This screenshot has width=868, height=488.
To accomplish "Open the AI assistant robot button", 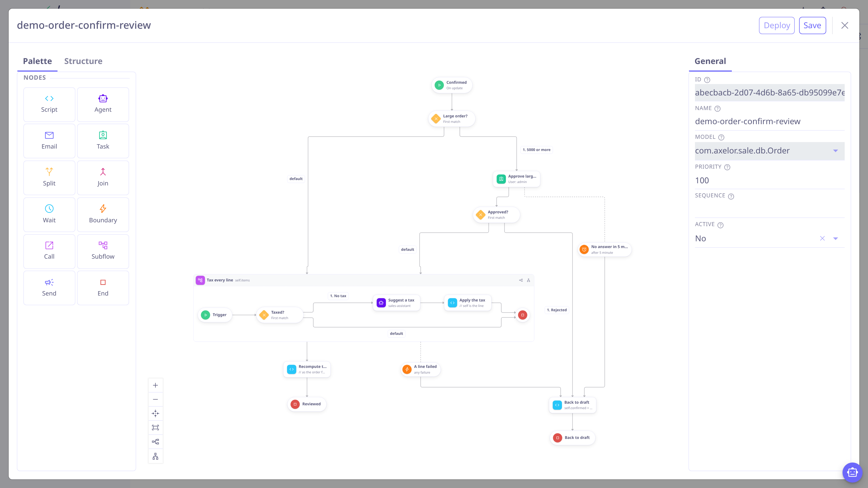I will click(852, 473).
